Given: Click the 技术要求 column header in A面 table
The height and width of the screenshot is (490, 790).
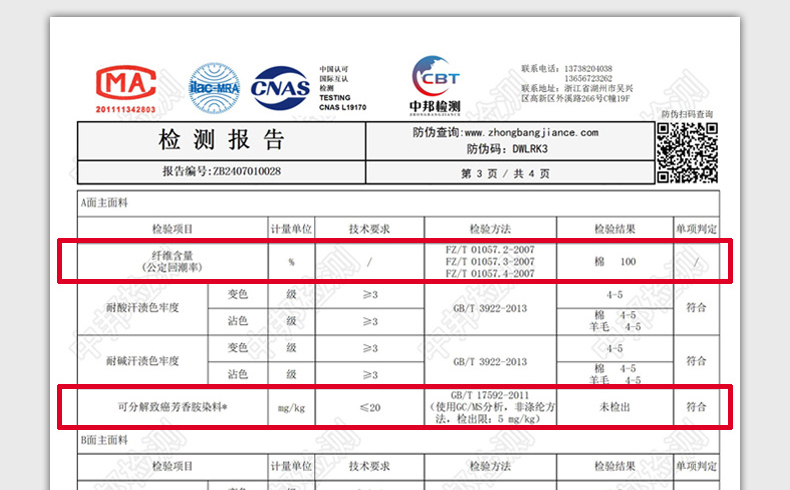Looking at the screenshot, I should [x=369, y=228].
